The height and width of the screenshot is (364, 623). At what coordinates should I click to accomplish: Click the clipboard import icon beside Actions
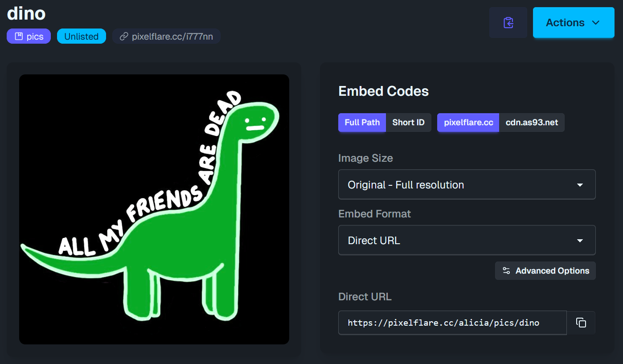pos(508,22)
